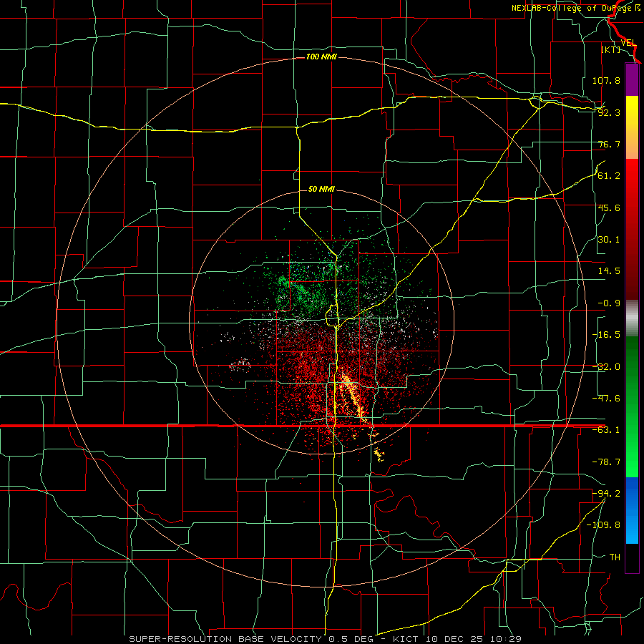Select the -109.8 velocity scale value
The width and height of the screenshot is (644, 644).
(604, 525)
